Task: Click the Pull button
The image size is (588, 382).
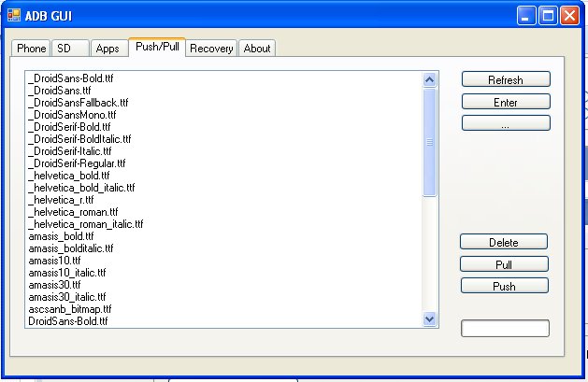Action: 504,264
